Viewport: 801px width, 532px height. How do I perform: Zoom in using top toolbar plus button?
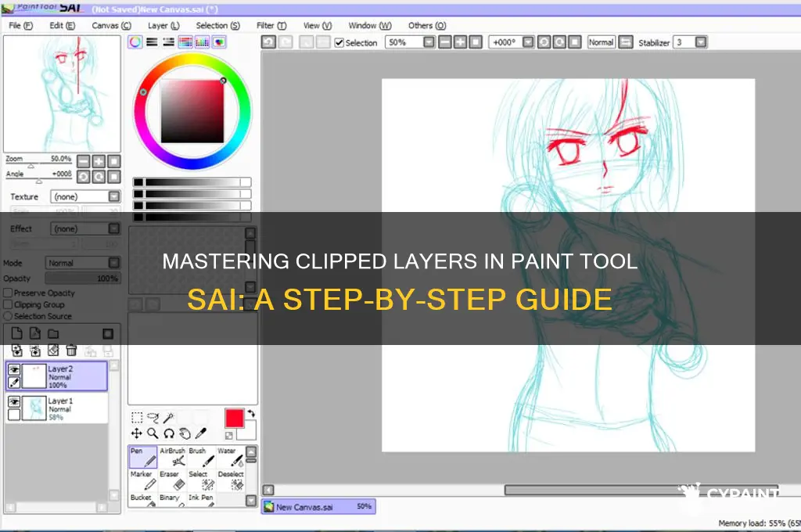[x=460, y=42]
